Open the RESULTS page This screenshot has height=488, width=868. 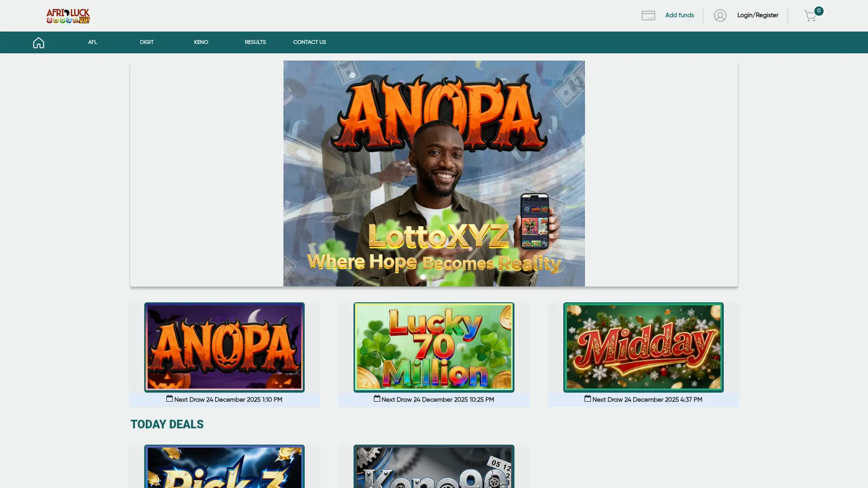pos(255,42)
